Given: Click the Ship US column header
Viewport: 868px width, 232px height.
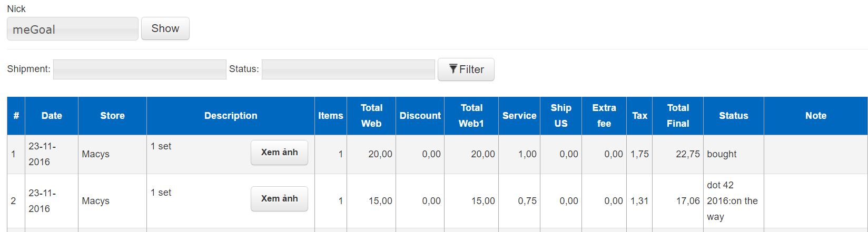Looking at the screenshot, I should [x=561, y=116].
